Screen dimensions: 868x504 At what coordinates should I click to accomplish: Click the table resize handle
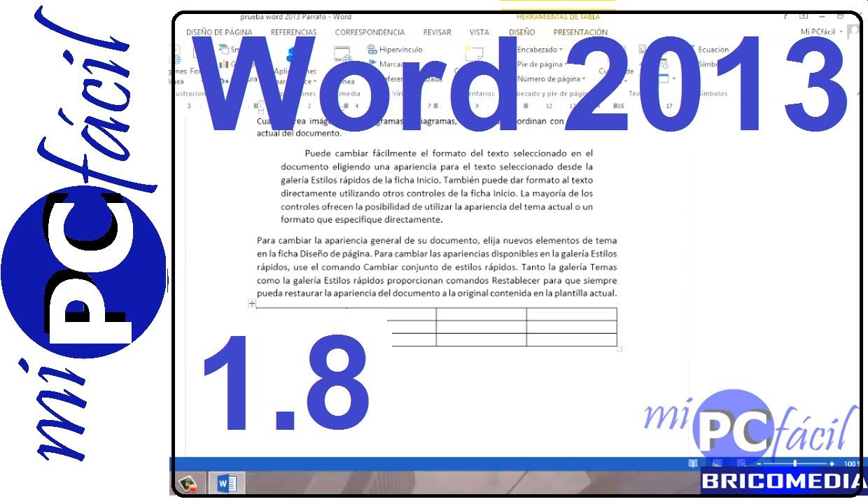coord(619,348)
